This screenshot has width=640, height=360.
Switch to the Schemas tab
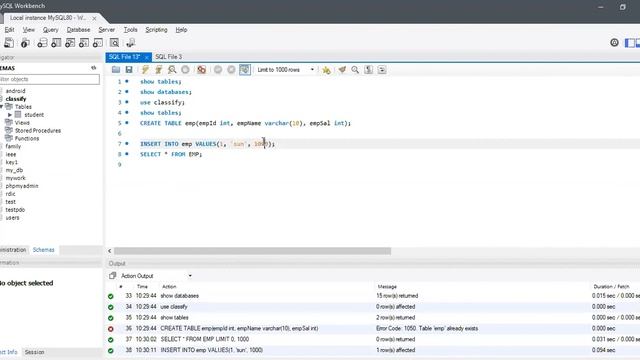[x=44, y=250]
